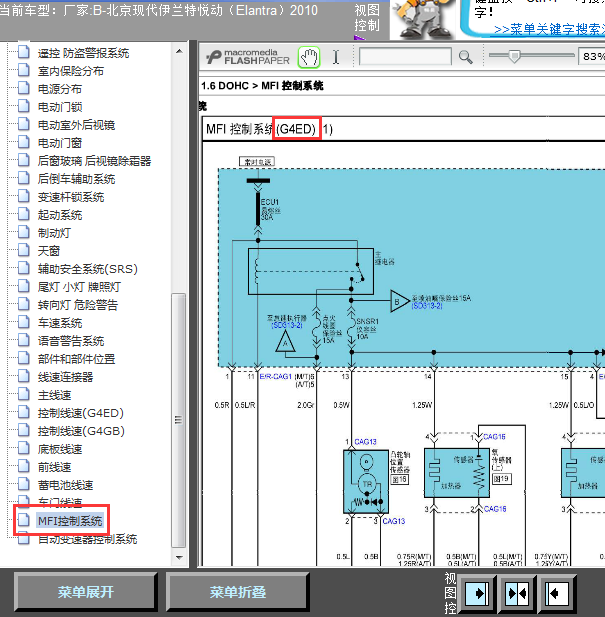Select 电动门窗 in the tree
The width and height of the screenshot is (605, 617).
[x=60, y=143]
